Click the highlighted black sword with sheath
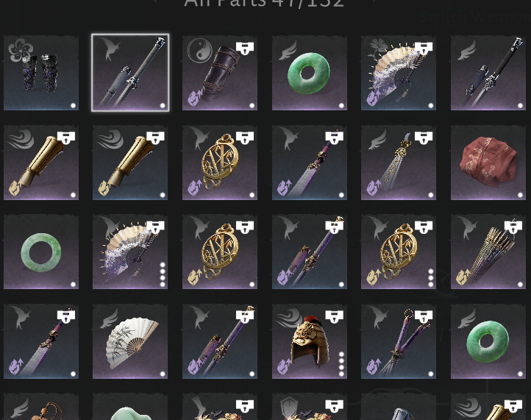531x420 pixels. coord(130,73)
